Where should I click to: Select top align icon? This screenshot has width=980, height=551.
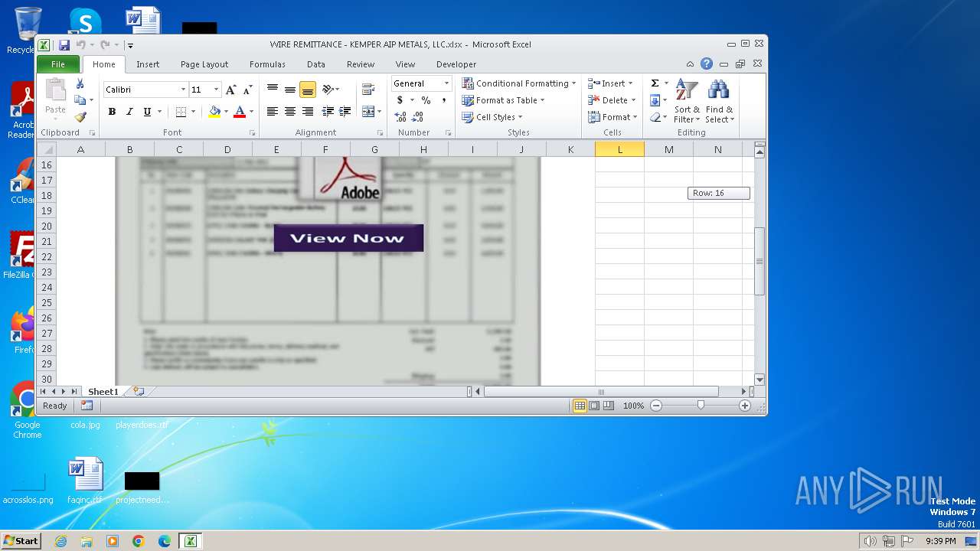pos(273,90)
